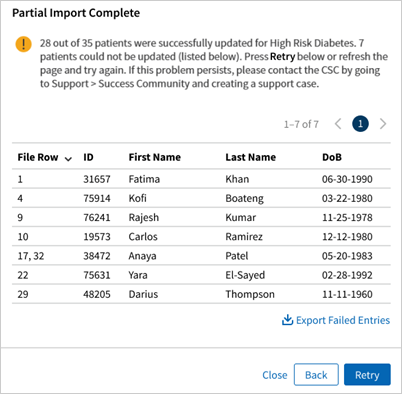Select the Kofi Boateng row
The width and height of the screenshot is (402, 394).
tap(201, 198)
